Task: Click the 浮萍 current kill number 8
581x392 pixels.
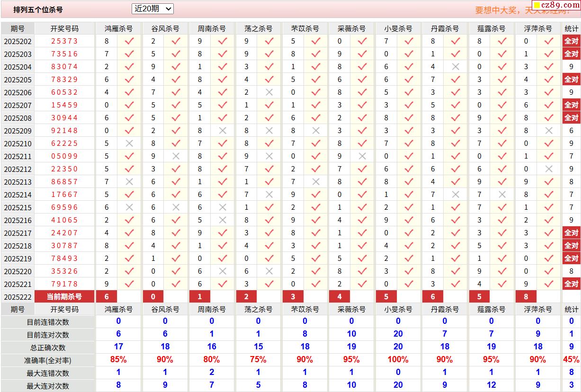Action: pyautogui.click(x=526, y=297)
